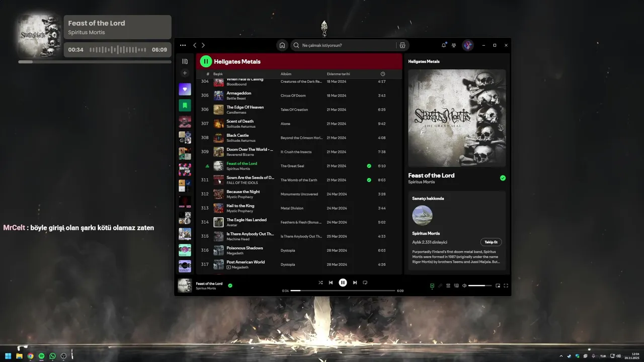Click the album thumbnail in the now playing bar
The image size is (644, 362).
tap(185, 286)
